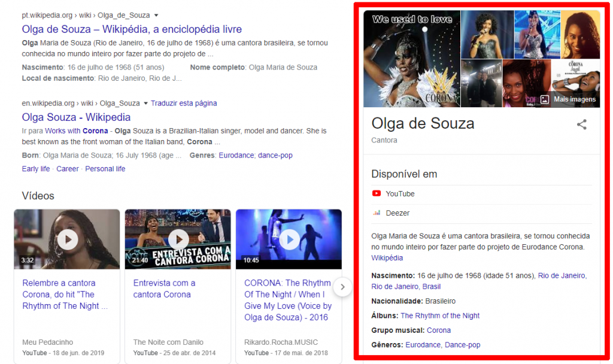Image resolution: width=613 pixels, height=364 pixels.
Task: Open Olga de Souza – Wikipédia result
Action: (132, 29)
